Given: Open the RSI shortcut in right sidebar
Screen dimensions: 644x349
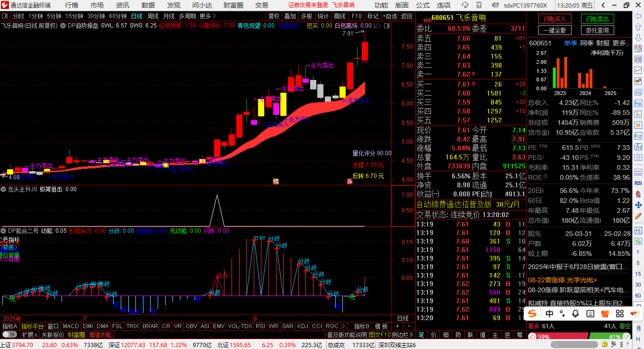Looking at the screenshot, I should coord(638,183).
